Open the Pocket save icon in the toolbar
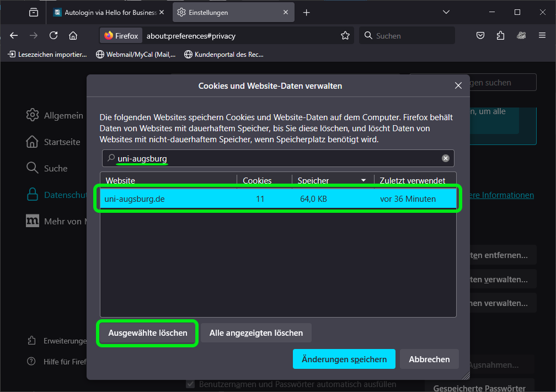Screen dimensions: 556x392 (480, 35)
